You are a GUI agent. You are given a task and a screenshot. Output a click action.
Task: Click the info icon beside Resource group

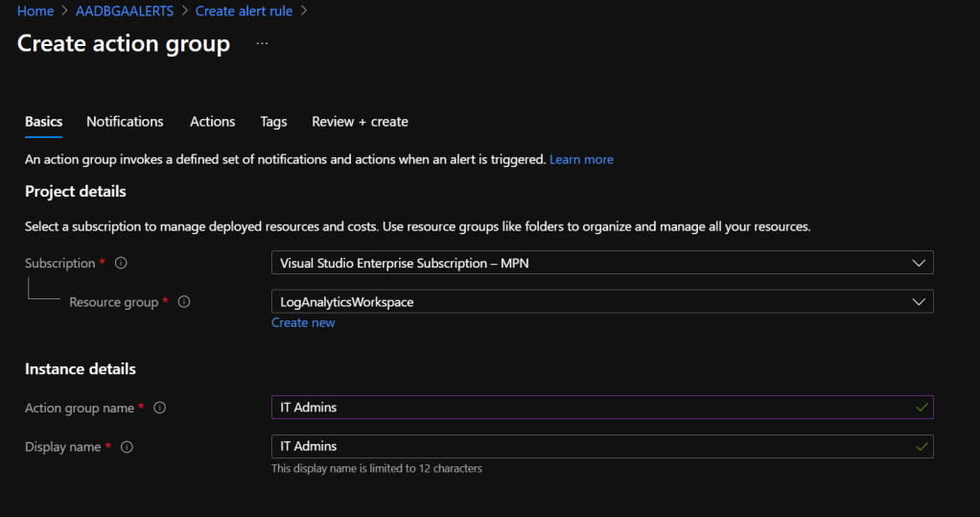coord(184,302)
